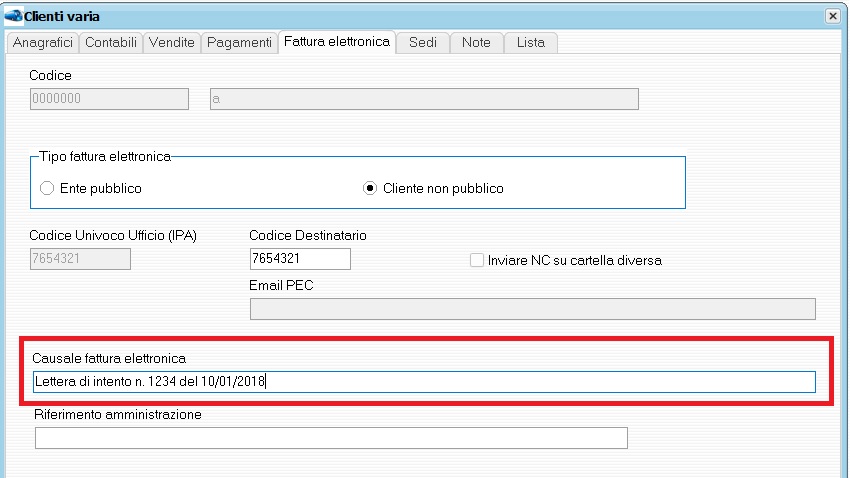850x478 pixels.
Task: Click the Codice field showing 0000000
Action: pyautogui.click(x=109, y=98)
